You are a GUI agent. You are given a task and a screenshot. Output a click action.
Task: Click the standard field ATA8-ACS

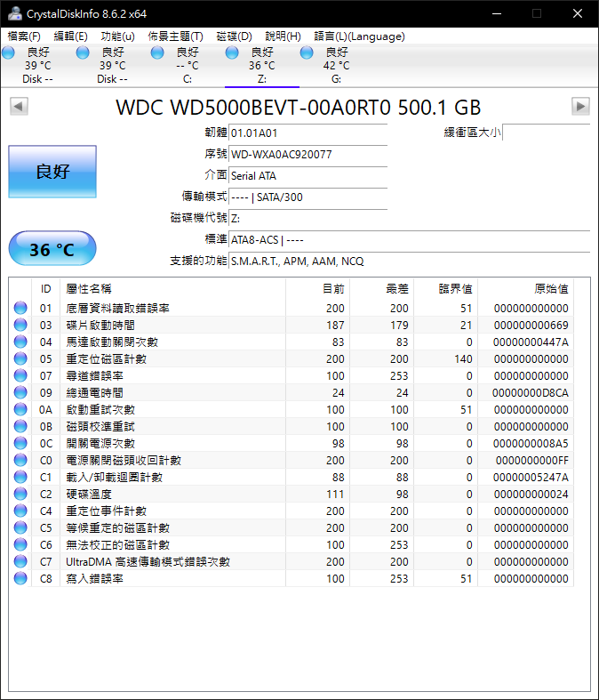tap(410, 240)
